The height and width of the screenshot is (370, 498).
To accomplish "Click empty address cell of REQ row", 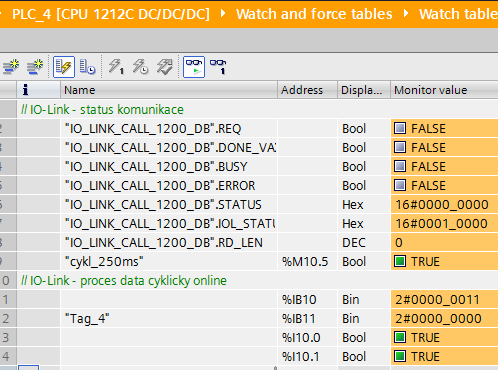I will 307,128.
